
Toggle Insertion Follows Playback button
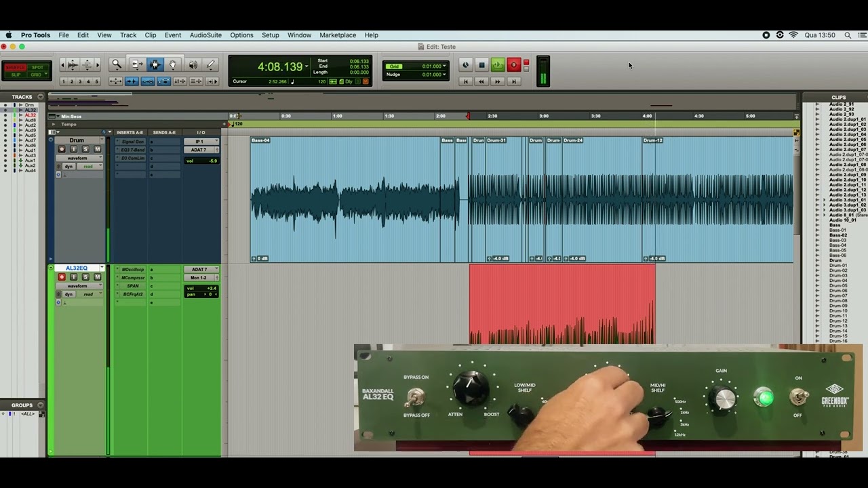click(x=212, y=81)
